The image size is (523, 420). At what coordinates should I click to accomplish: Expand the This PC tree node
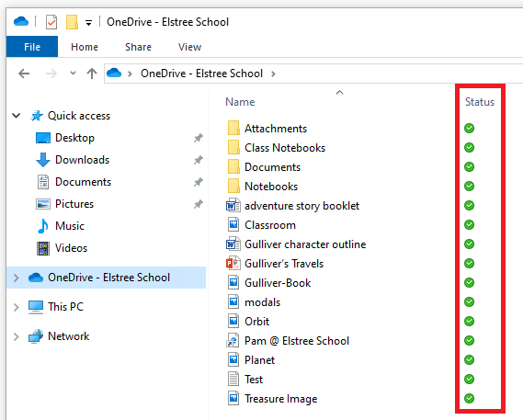pos(16,307)
